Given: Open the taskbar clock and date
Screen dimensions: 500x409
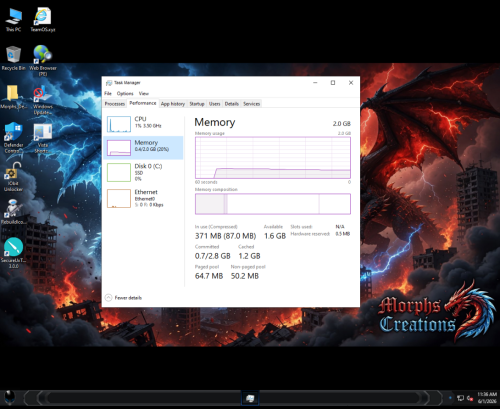Looking at the screenshot, I should click(487, 398).
